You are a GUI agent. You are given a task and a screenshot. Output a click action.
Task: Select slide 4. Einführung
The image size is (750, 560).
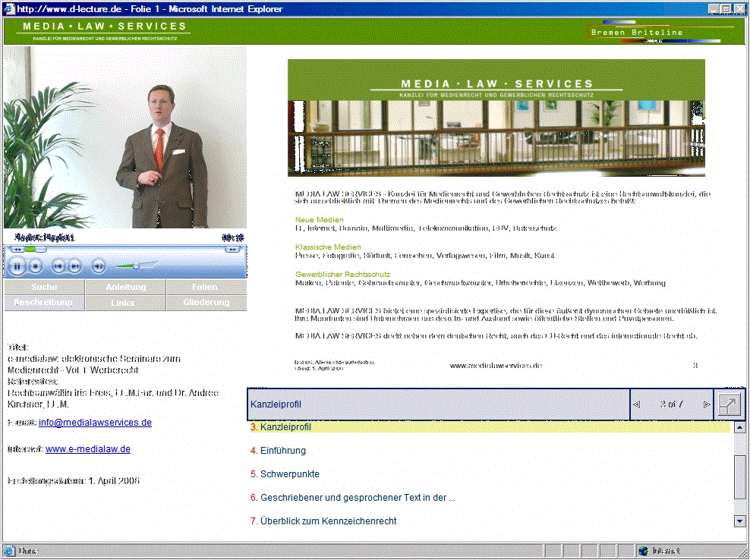click(278, 451)
